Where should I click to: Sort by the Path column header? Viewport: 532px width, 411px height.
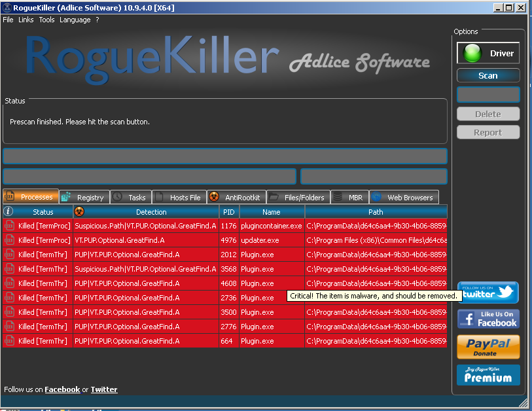[376, 212]
